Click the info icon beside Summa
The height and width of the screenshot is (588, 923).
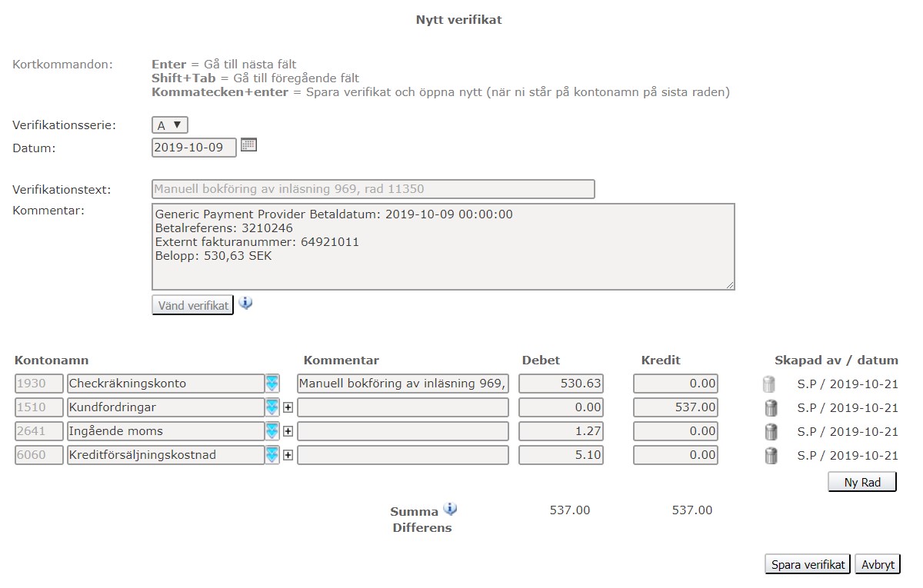click(450, 509)
